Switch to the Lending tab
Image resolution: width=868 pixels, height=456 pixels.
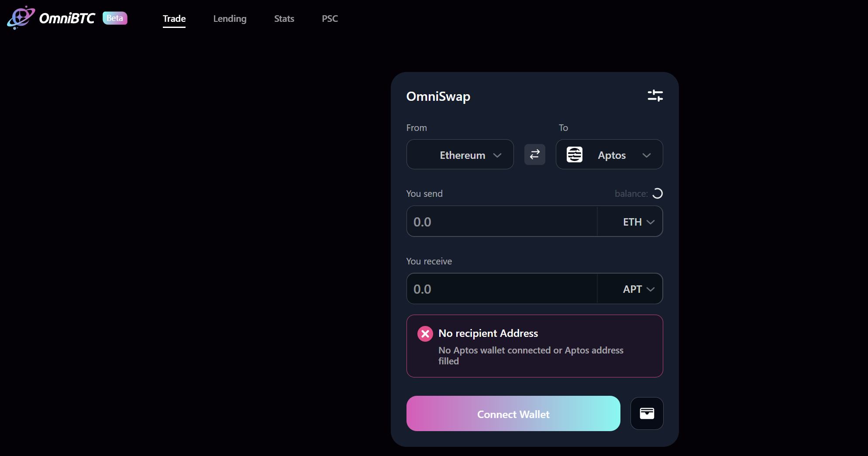230,19
